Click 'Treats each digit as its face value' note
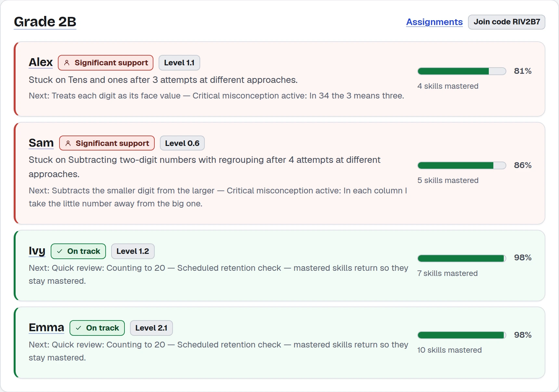This screenshot has width=559, height=392. 216,96
